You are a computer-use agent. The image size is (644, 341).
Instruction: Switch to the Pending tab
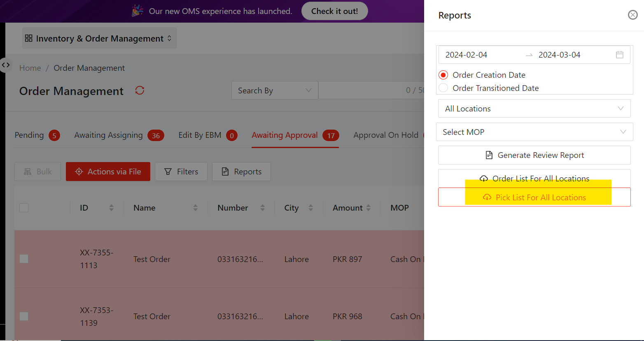pyautogui.click(x=29, y=135)
